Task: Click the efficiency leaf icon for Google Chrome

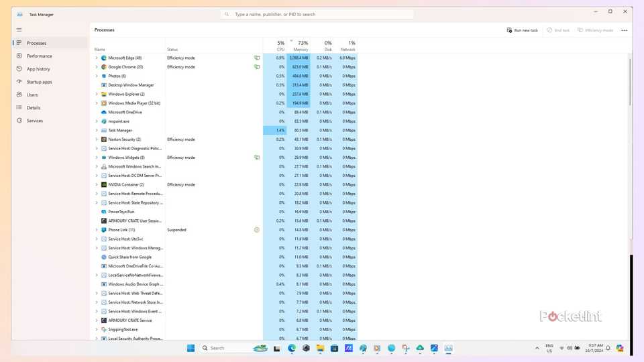Action: click(257, 67)
